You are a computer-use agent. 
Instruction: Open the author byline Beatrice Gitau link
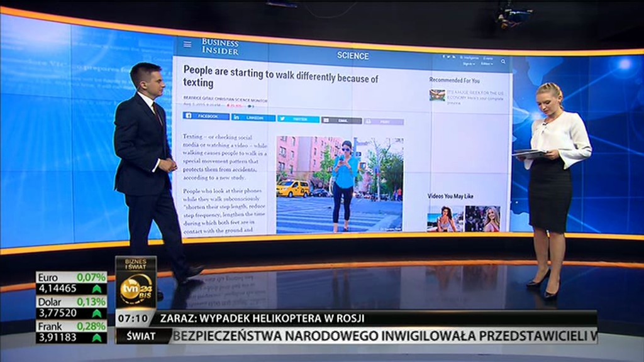coord(225,99)
